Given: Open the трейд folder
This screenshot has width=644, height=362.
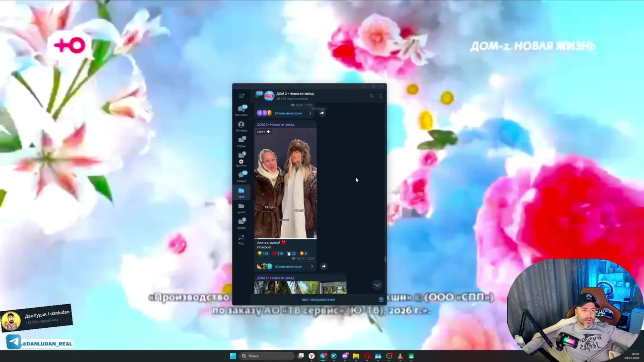Looking at the screenshot, I should coord(242,224).
